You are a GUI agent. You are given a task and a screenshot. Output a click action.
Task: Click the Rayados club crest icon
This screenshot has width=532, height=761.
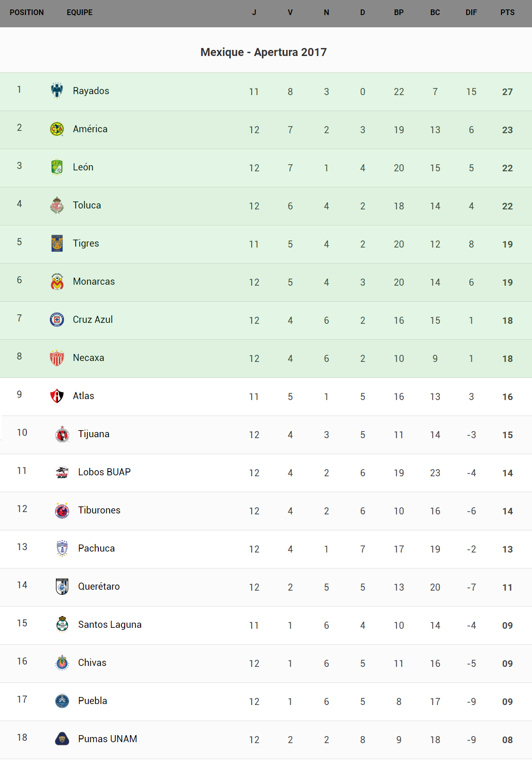57,90
